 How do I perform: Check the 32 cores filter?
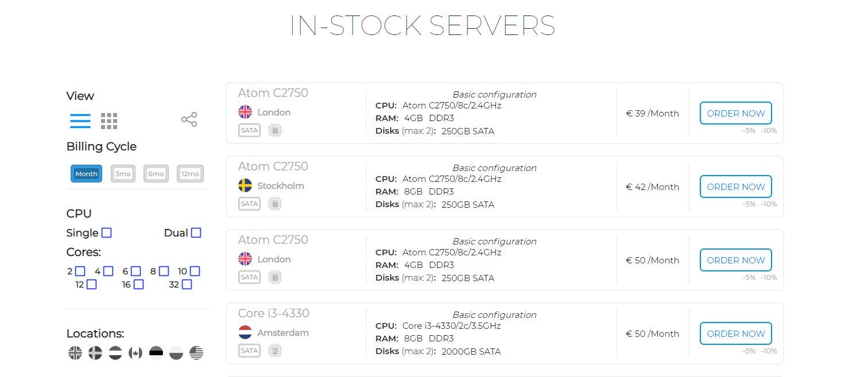click(187, 284)
